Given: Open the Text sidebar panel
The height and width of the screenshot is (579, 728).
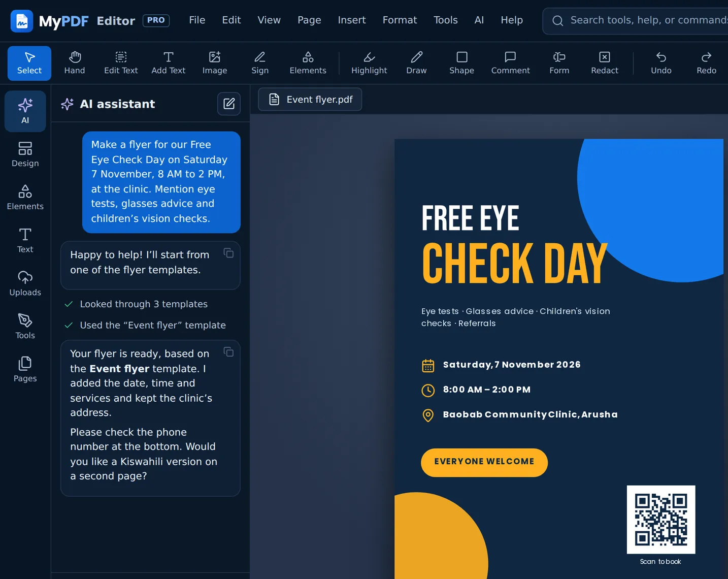Looking at the screenshot, I should pos(25,240).
